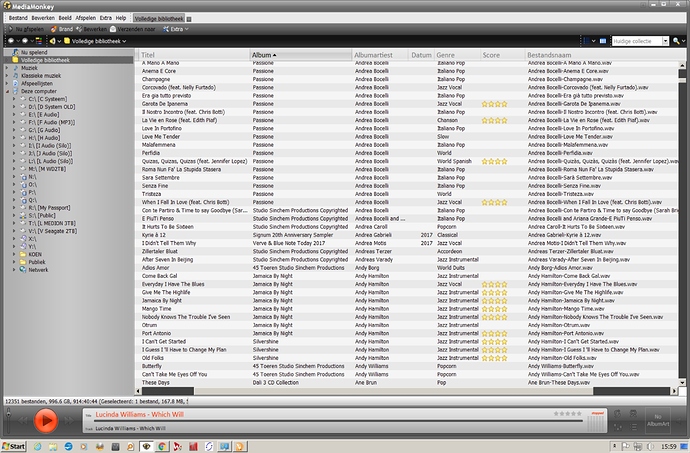Expand the Klassieke muziek node
Image resolution: width=690 pixels, height=453 pixels.
[7, 76]
